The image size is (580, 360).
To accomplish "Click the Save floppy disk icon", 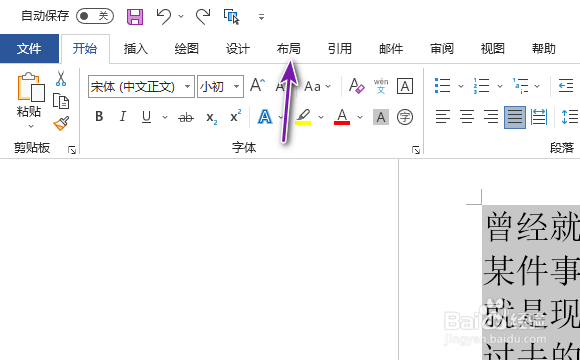I will point(135,17).
